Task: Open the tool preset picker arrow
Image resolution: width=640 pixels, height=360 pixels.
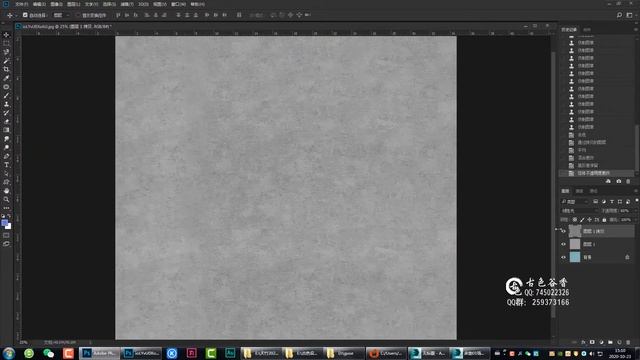Action: tap(16, 15)
